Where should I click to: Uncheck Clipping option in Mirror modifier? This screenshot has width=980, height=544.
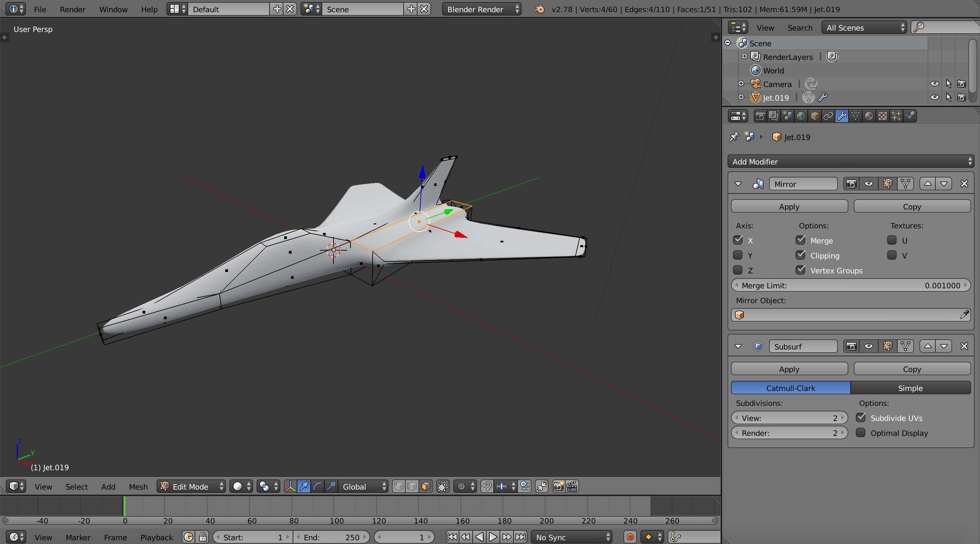[800, 255]
